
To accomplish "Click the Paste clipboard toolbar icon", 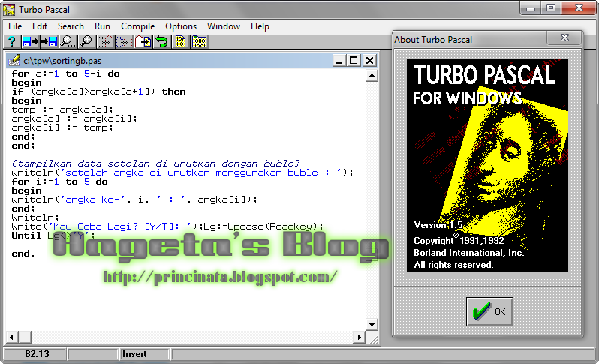I will pos(143,41).
